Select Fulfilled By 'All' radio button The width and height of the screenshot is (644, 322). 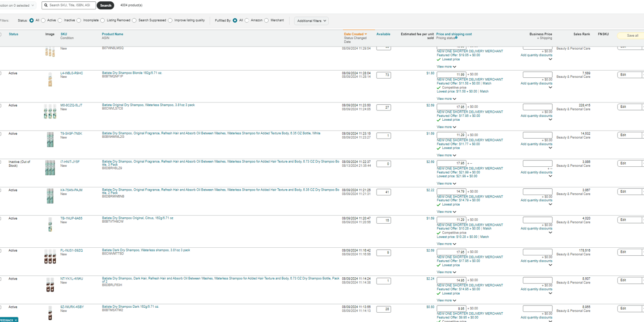click(x=235, y=21)
